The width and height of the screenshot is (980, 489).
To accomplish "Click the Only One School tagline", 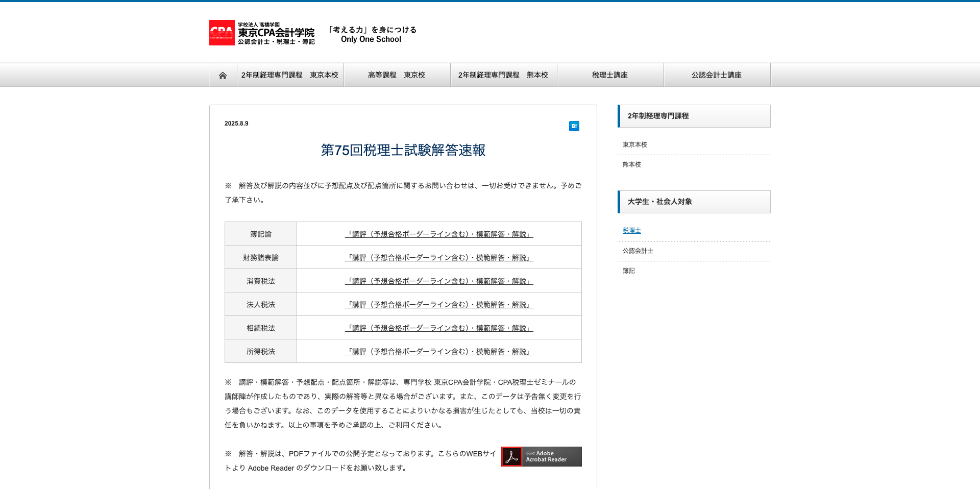I will (x=371, y=39).
